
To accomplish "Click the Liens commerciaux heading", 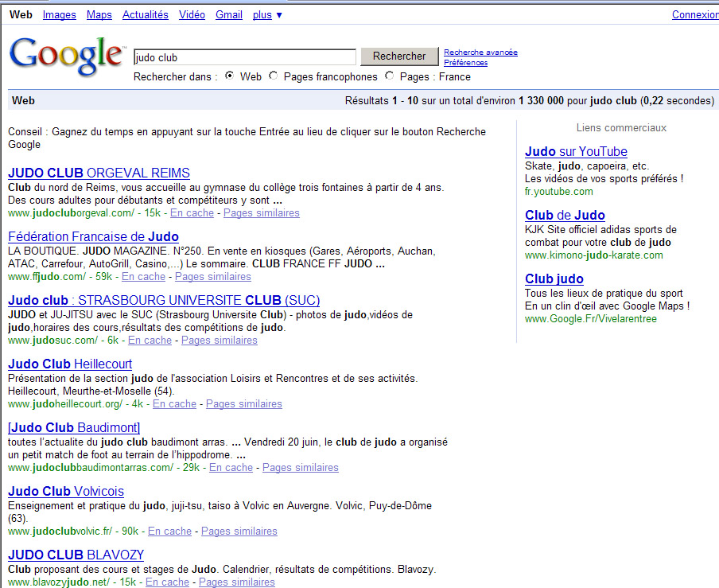I will pos(621,128).
